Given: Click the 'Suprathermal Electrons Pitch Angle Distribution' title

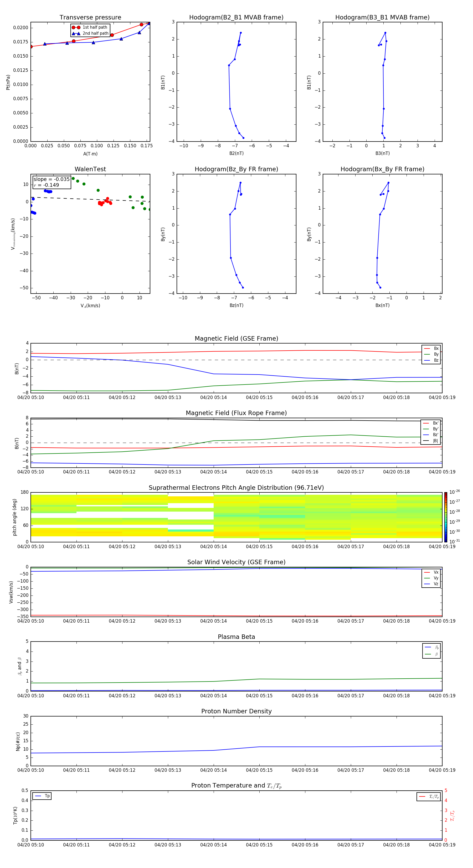Looking at the screenshot, I should point(236,488).
